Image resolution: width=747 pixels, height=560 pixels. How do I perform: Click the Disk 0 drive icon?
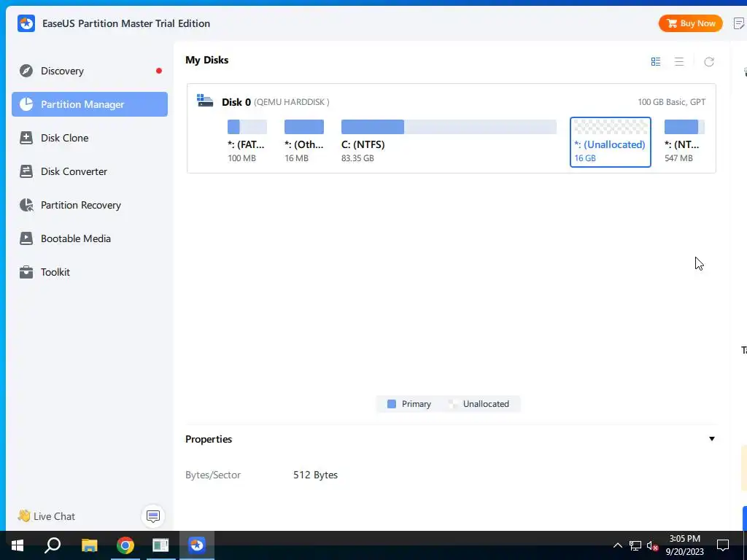click(x=205, y=101)
